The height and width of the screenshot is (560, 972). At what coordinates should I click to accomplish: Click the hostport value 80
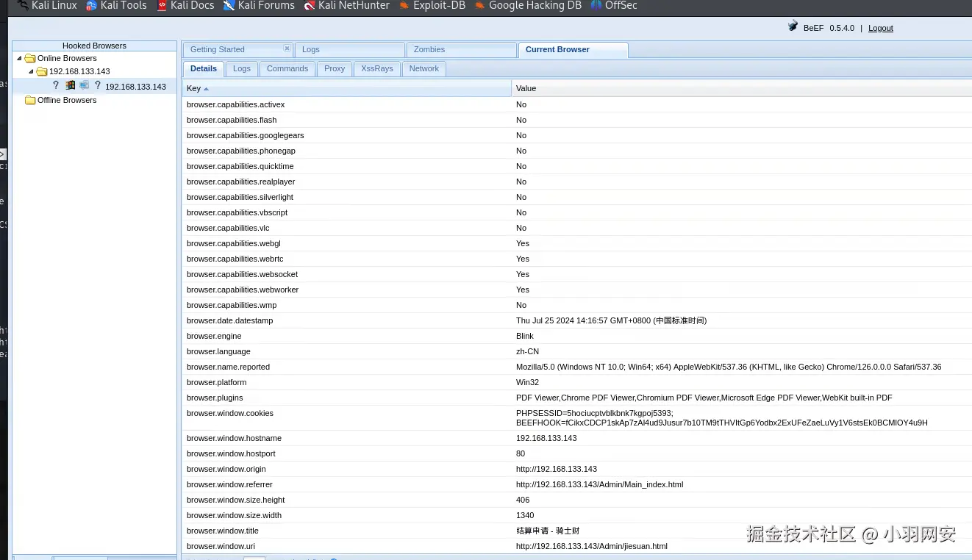[521, 453]
